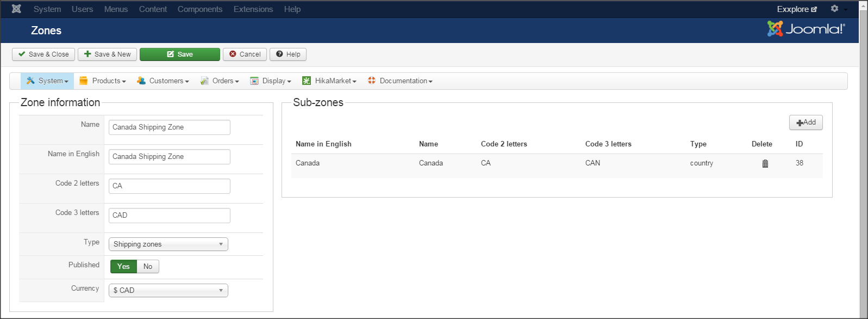
Task: Open the Extensions menu in top bar
Action: [253, 9]
